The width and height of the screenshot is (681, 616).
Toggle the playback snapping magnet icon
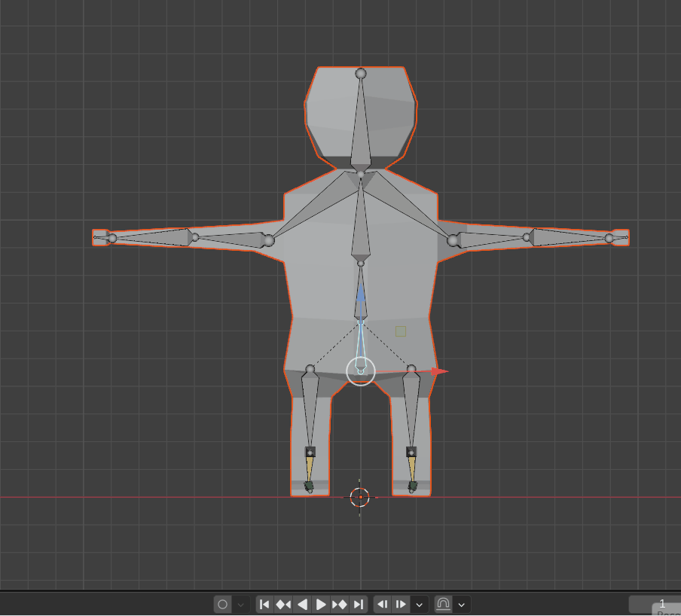(x=443, y=604)
